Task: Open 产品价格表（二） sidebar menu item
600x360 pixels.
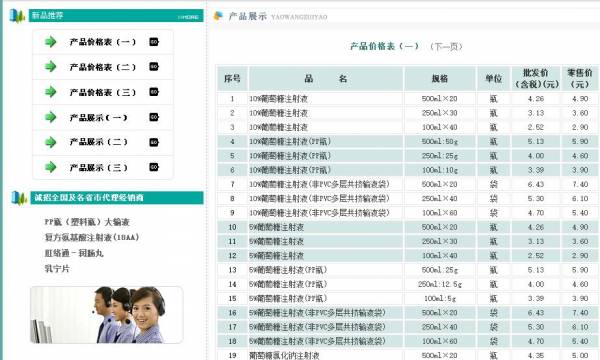Action: tap(103, 67)
